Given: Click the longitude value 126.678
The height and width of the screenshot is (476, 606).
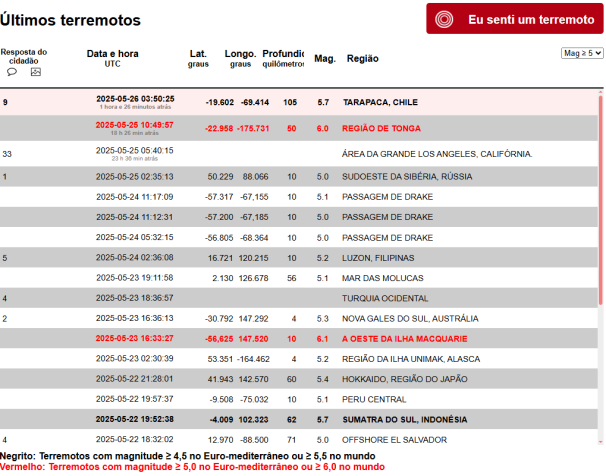Looking at the screenshot, I should coord(254,278).
